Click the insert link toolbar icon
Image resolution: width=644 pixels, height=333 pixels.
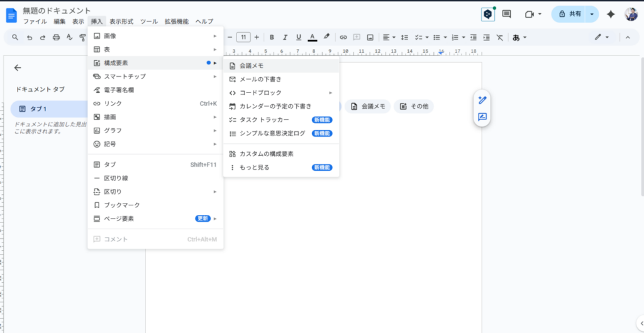[x=343, y=37]
